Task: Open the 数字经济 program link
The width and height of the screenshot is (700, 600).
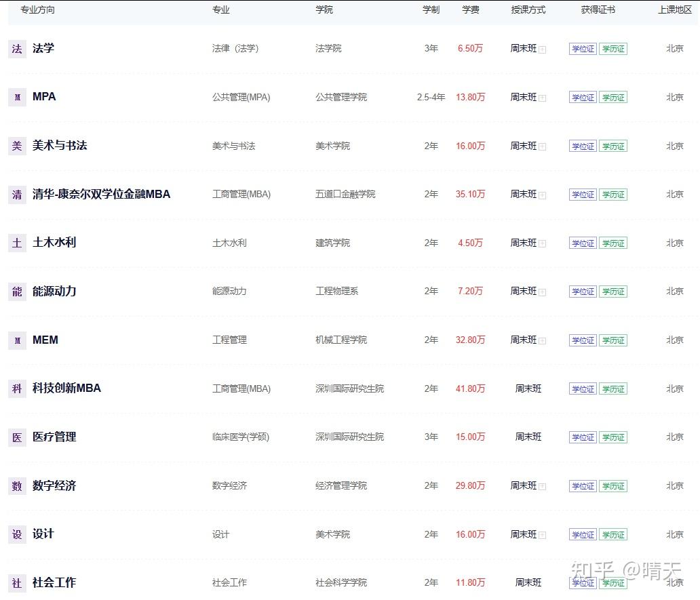Action: coord(54,485)
